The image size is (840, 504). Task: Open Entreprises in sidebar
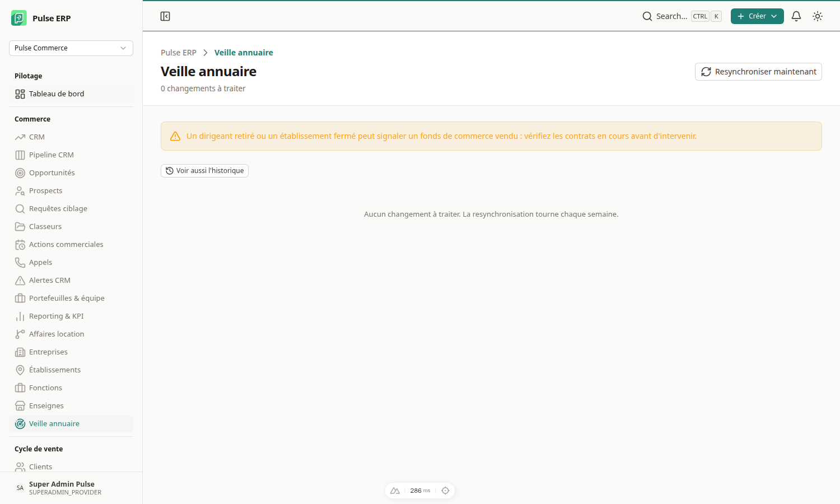71,352
